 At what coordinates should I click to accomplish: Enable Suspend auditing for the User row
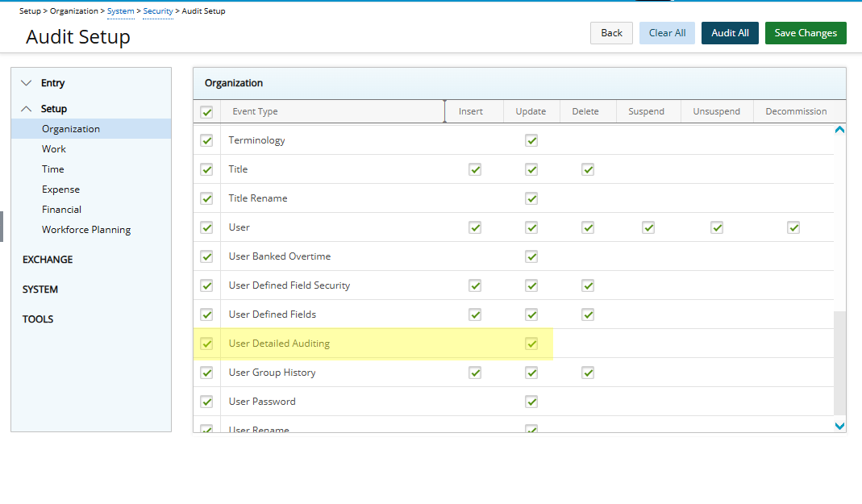648,227
